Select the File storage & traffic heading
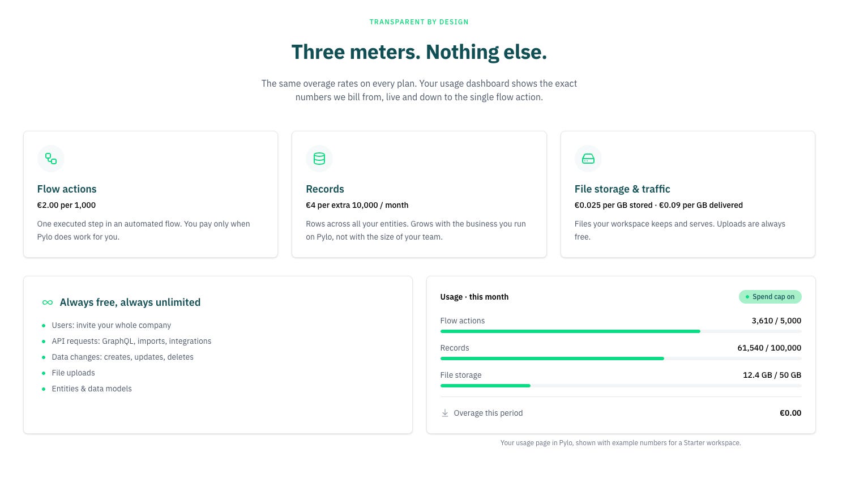Image resolution: width=868 pixels, height=482 pixels. [x=622, y=189]
